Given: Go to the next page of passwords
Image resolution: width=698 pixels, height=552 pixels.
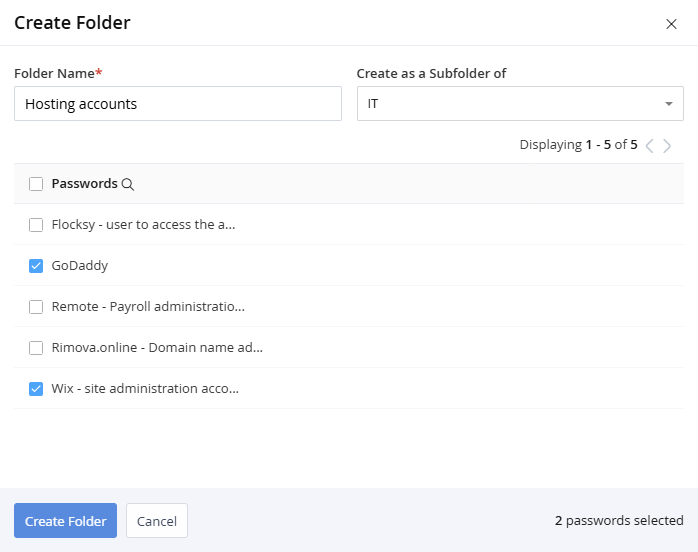Looking at the screenshot, I should (667, 146).
